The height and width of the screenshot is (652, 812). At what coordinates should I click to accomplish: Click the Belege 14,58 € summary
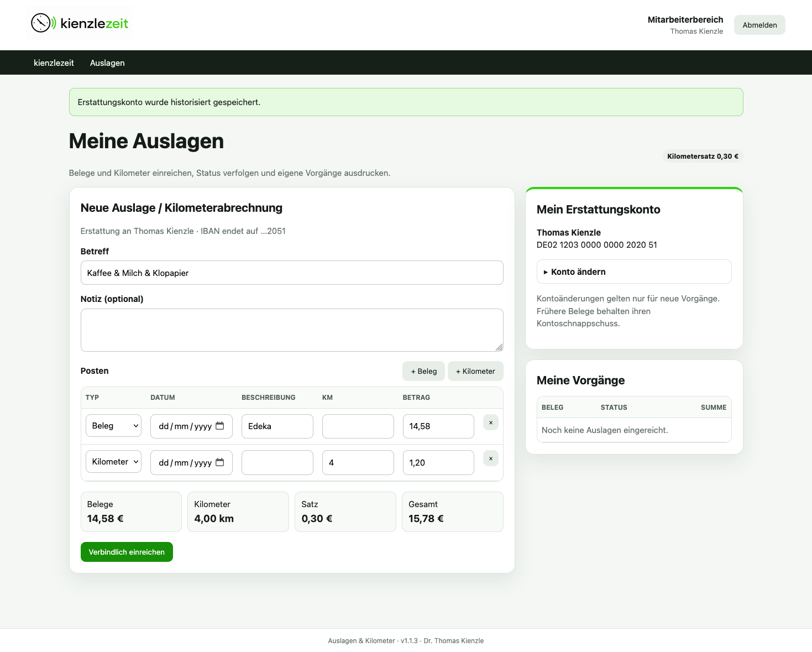click(x=131, y=512)
